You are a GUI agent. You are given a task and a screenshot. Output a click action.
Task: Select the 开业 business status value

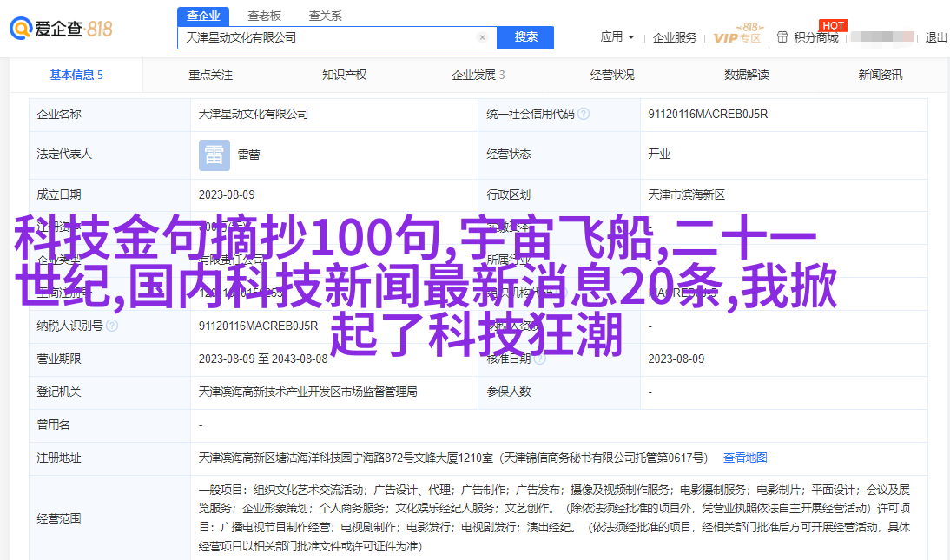tap(659, 154)
